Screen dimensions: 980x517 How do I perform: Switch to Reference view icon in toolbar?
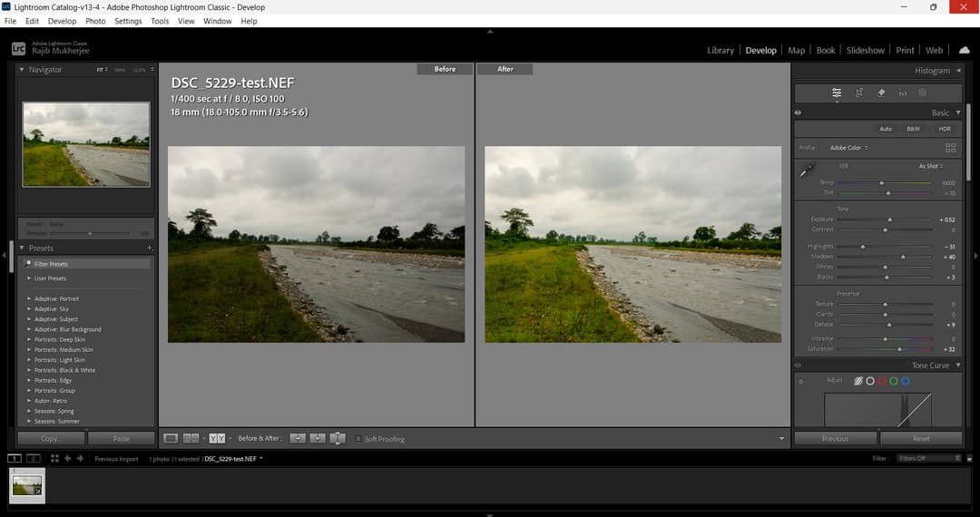pos(191,438)
